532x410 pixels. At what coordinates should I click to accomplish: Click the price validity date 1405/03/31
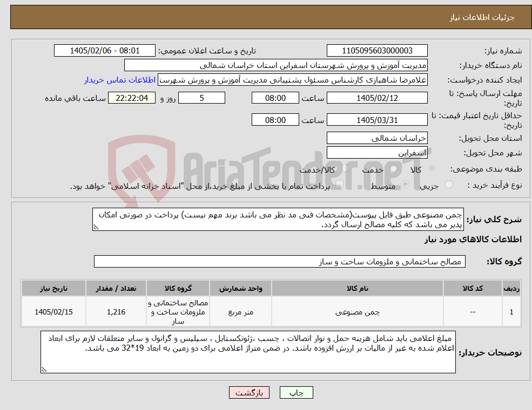[x=377, y=120]
